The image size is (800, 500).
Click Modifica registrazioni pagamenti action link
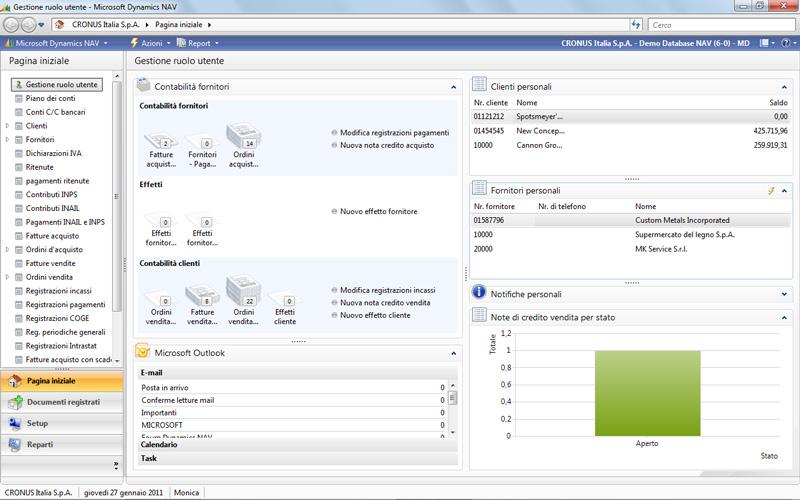[x=394, y=132]
